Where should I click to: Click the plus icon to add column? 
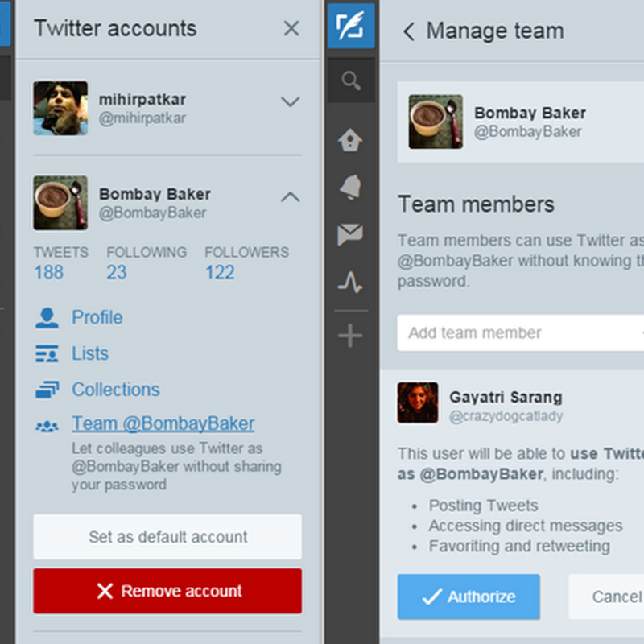click(350, 336)
